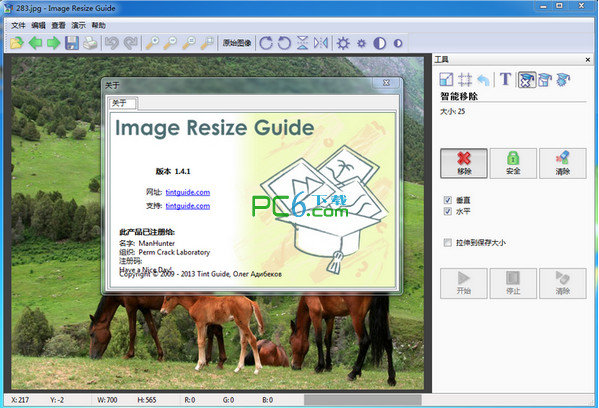Toggle the 水平 checkbox

[448, 211]
